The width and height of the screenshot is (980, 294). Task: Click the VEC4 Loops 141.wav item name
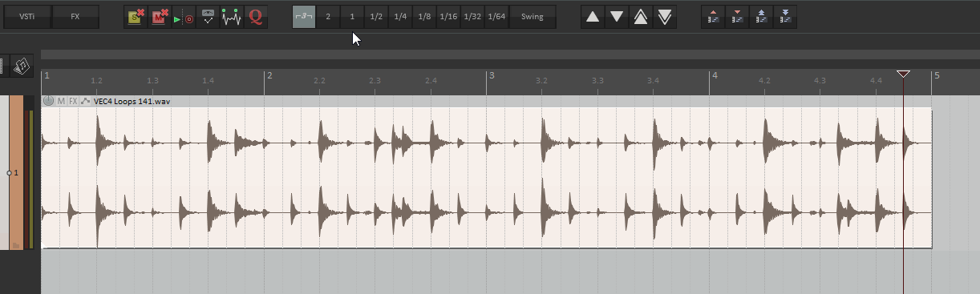[132, 102]
